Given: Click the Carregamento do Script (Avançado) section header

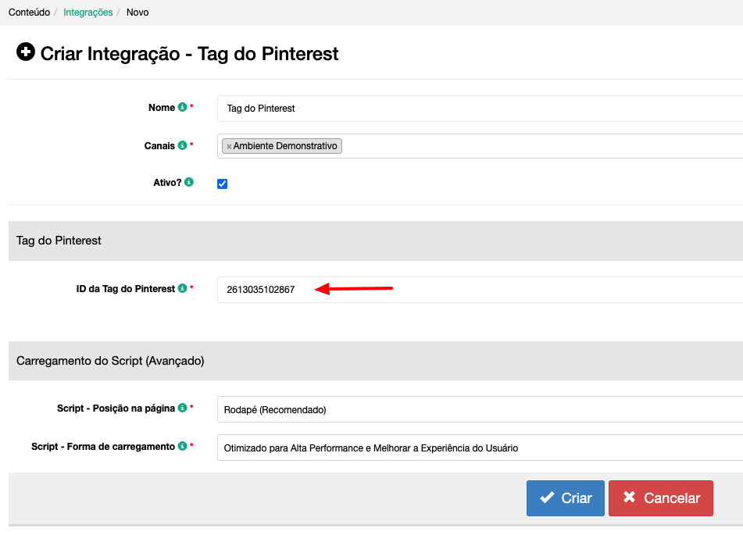Looking at the screenshot, I should pyautogui.click(x=110, y=361).
